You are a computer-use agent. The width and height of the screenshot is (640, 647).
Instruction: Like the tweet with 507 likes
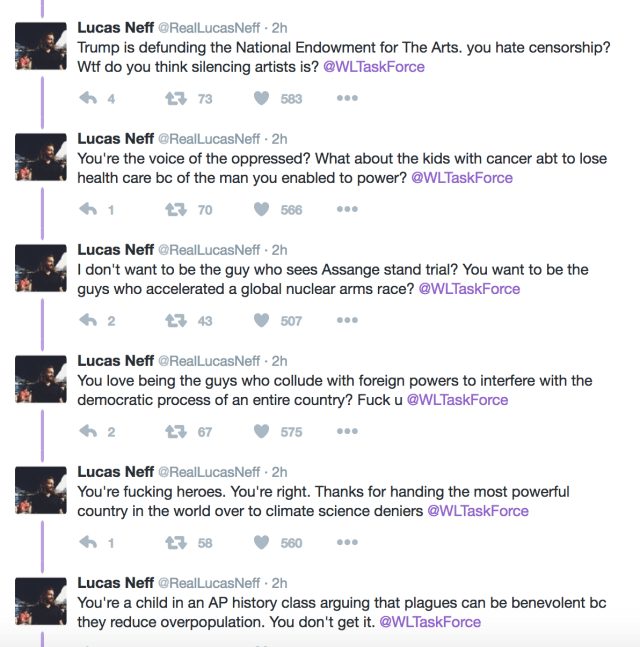click(x=261, y=320)
